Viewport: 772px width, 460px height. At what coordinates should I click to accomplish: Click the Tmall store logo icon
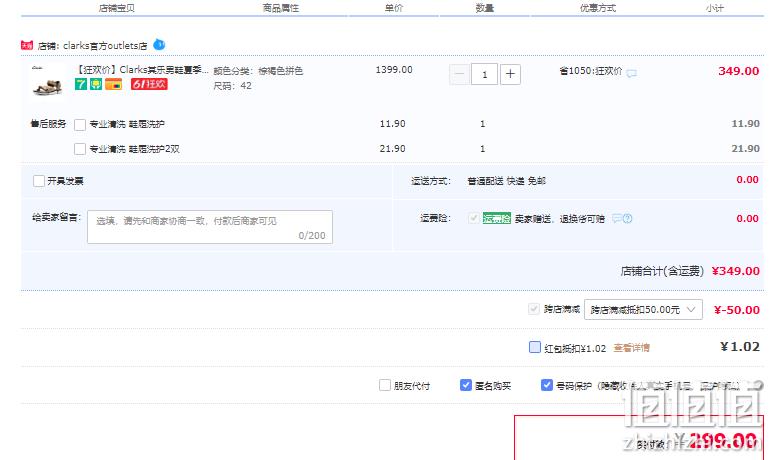pyautogui.click(x=27, y=45)
